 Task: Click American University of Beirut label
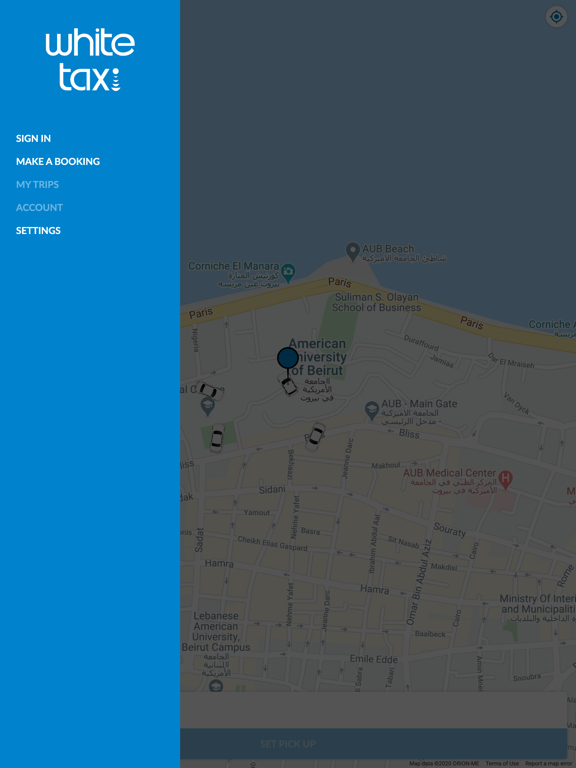tap(317, 357)
